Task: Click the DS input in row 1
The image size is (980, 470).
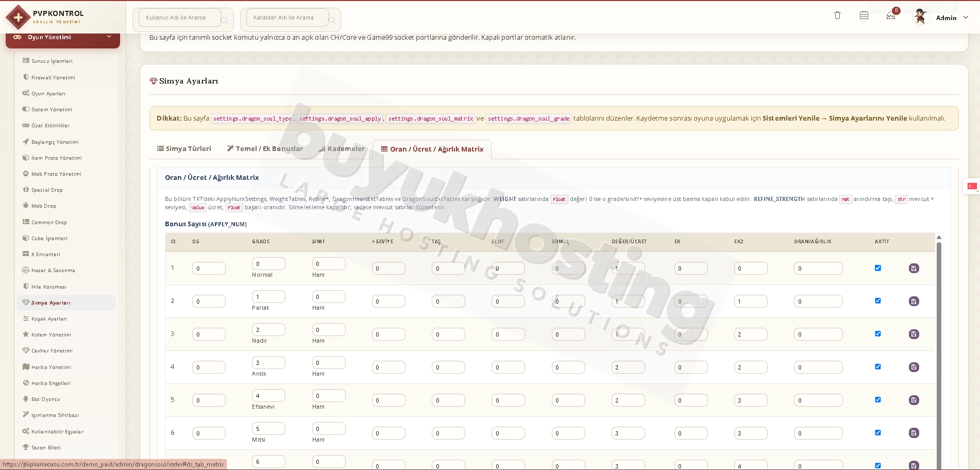Action: coord(209,268)
